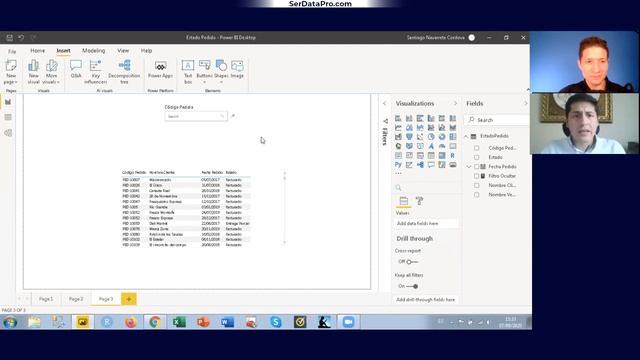This screenshot has height=360, width=640.
Task: Switch to the Page 1 tab
Action: point(46,299)
